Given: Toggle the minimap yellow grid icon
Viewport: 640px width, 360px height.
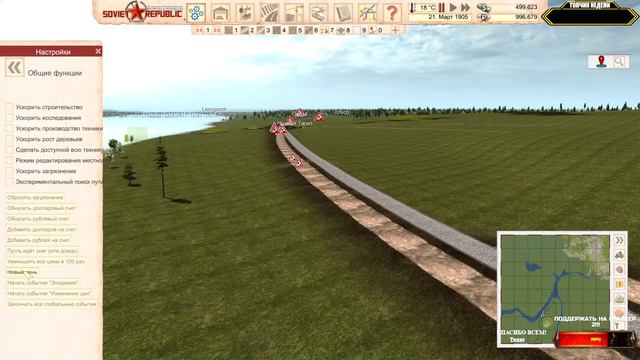Looking at the screenshot, I should coord(619,284).
